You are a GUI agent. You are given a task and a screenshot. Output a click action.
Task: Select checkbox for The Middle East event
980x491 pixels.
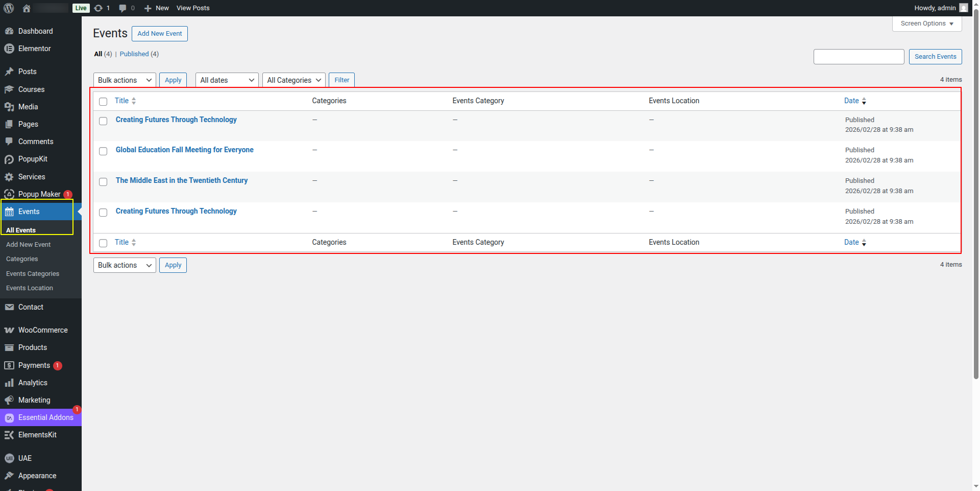pyautogui.click(x=103, y=182)
